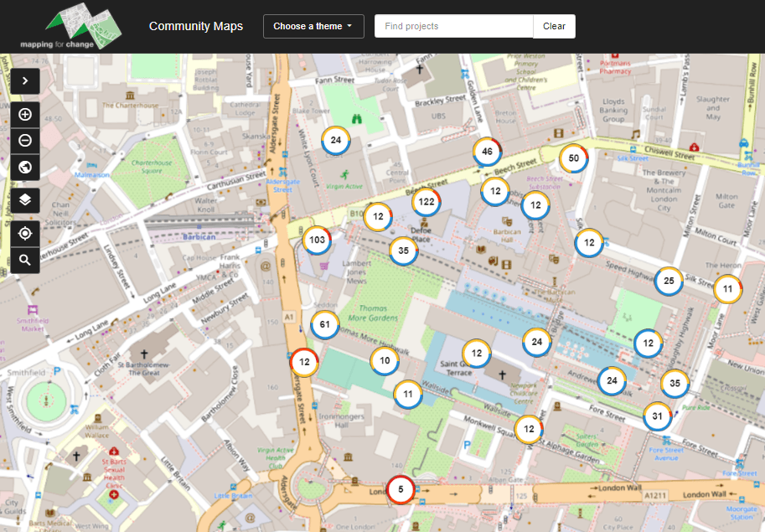The image size is (765, 532).
Task: Expand the sidebar with the chevron arrow
Action: point(25,81)
